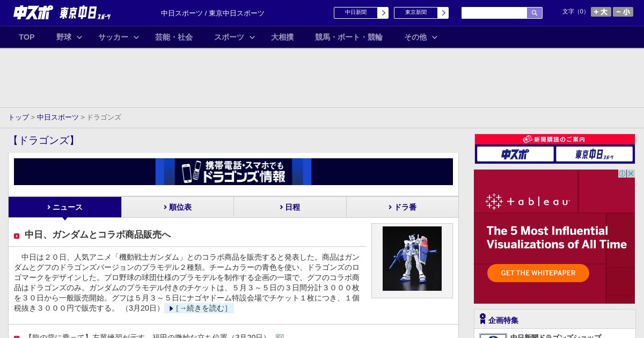
Task: Click the arrow next to 東京新聞
Action: [x=443, y=13]
